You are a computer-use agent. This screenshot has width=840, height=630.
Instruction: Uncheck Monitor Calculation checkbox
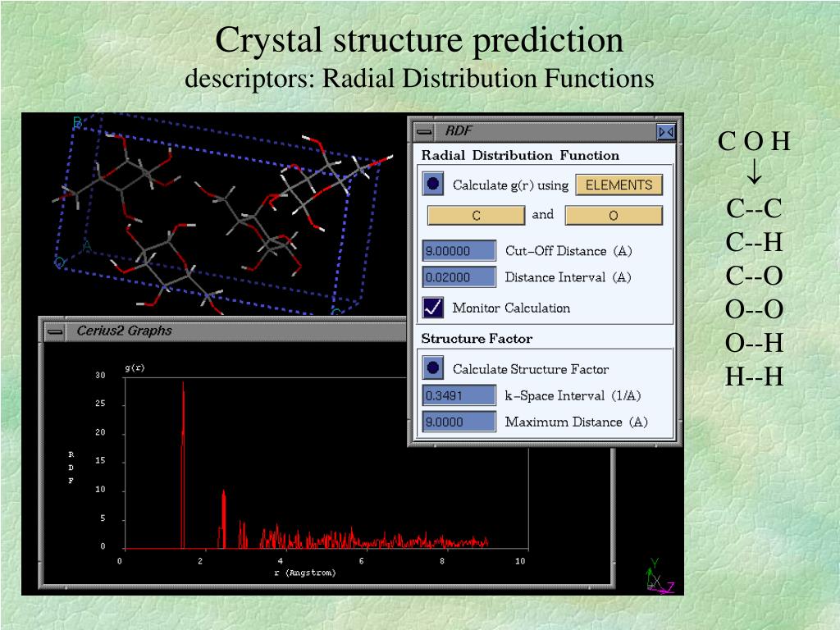(x=433, y=308)
